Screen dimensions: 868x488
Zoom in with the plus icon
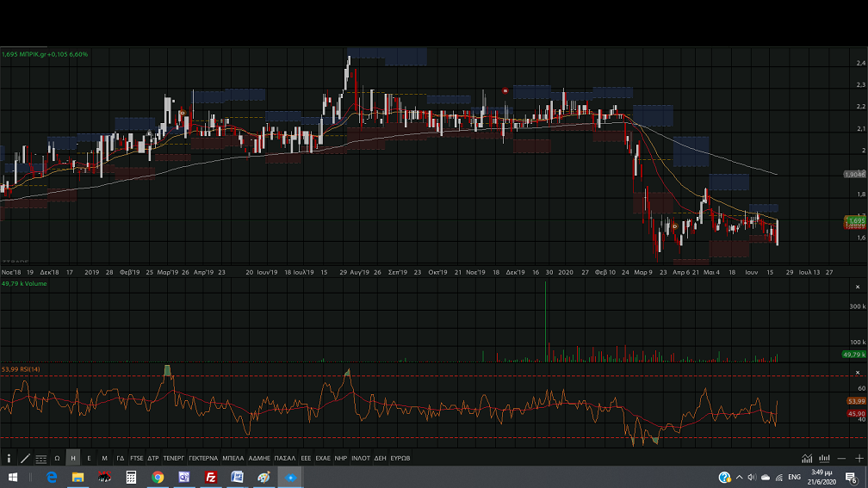click(x=859, y=459)
